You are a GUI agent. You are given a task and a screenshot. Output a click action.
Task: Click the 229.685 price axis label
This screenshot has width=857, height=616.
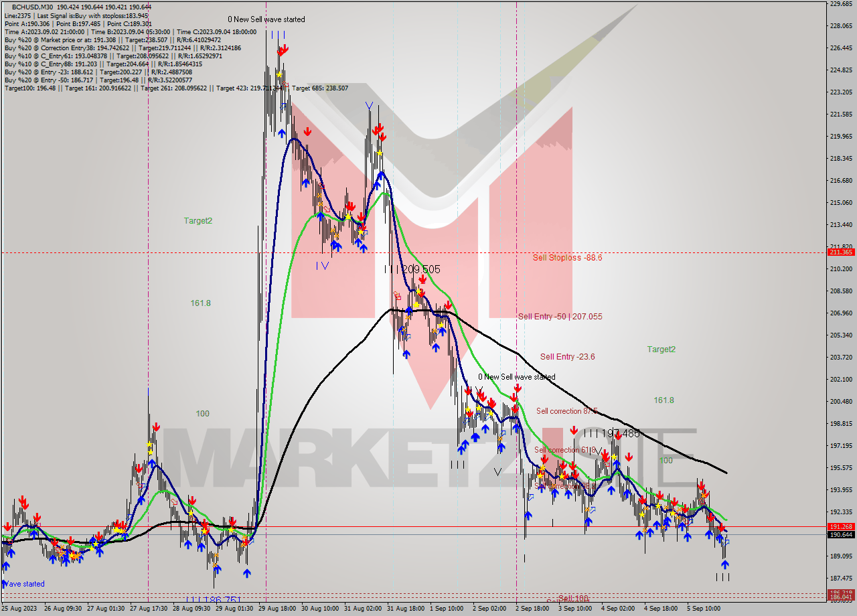(841, 4)
